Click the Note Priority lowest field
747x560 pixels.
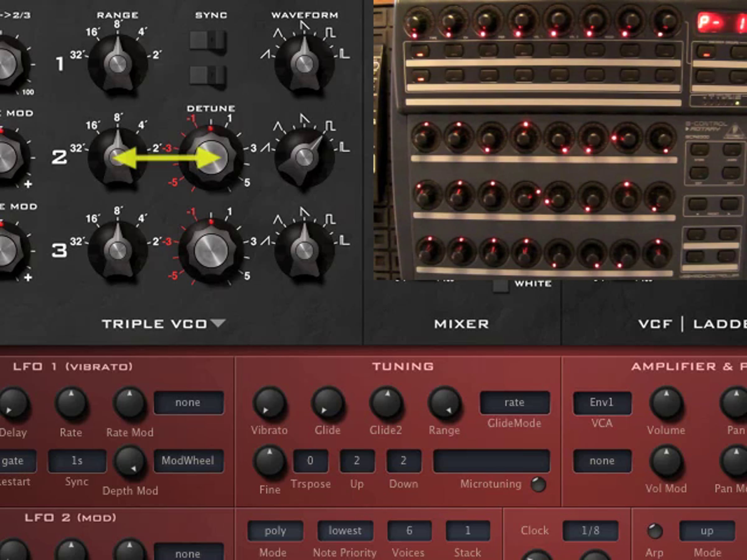(345, 531)
